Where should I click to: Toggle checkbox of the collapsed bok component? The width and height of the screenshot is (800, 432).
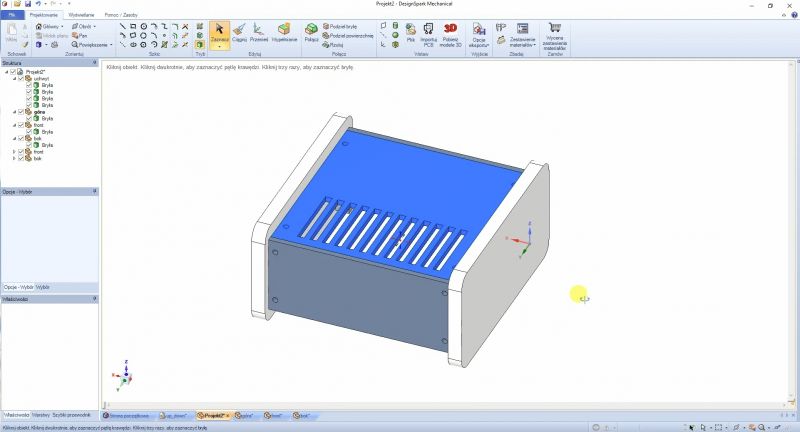click(21, 159)
